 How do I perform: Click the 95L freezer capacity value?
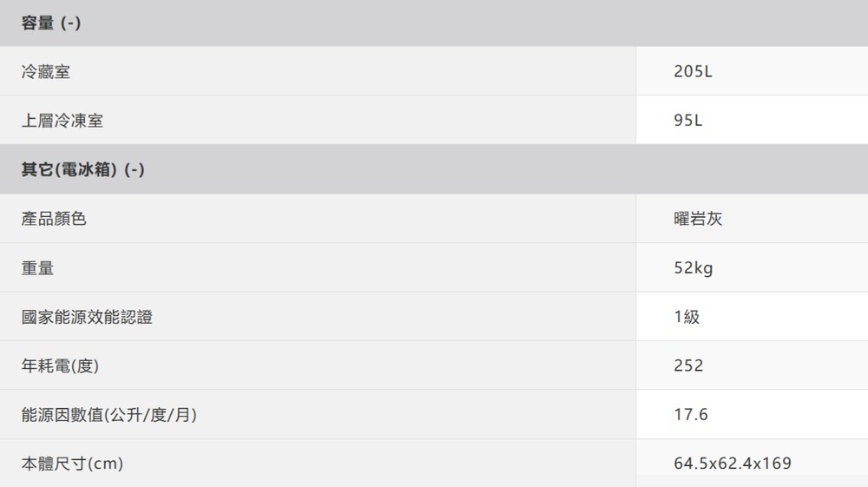(x=688, y=121)
